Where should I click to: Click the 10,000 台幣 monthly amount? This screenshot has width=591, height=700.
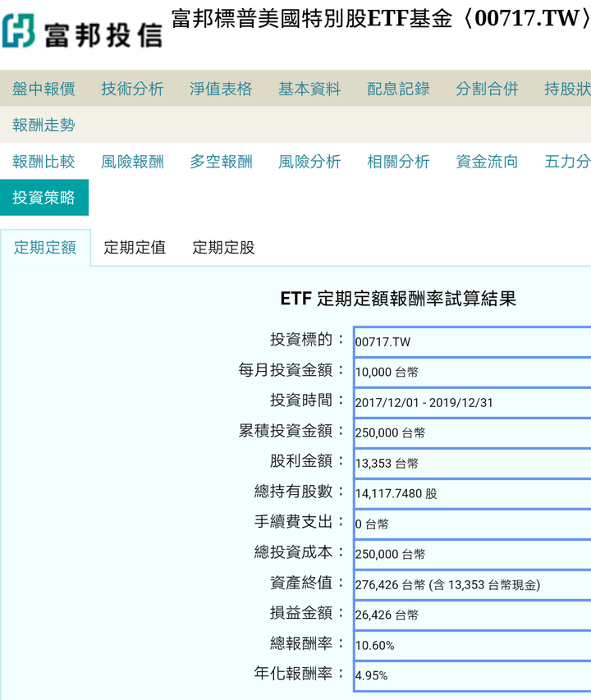(387, 373)
